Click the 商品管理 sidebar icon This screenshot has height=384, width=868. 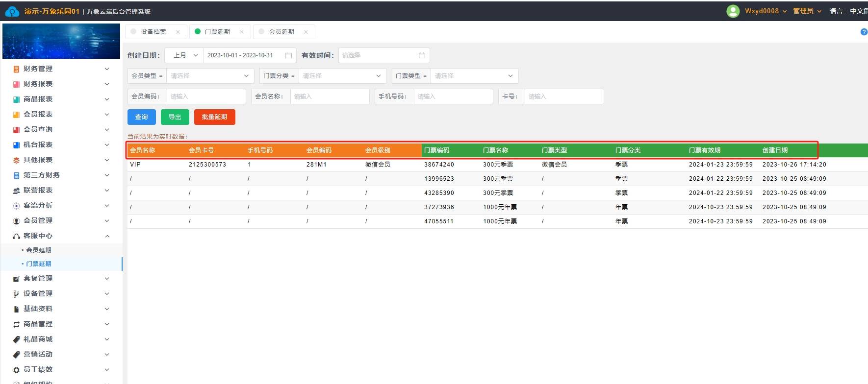pos(16,324)
